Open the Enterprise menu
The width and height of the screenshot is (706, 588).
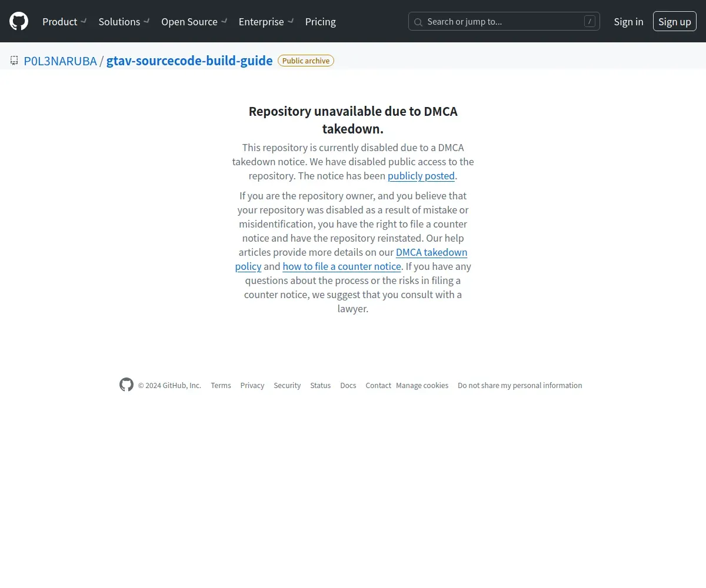coord(267,22)
